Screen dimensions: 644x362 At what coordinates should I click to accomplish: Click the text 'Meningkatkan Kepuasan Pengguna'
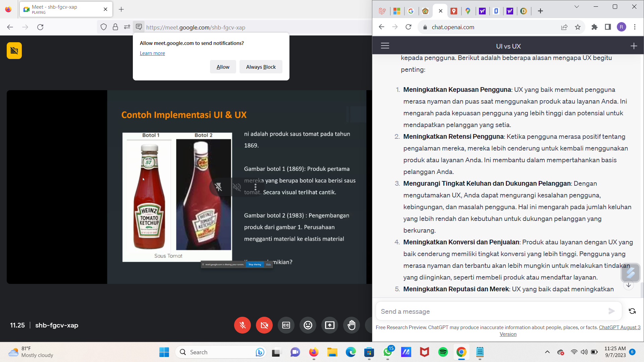point(457,90)
